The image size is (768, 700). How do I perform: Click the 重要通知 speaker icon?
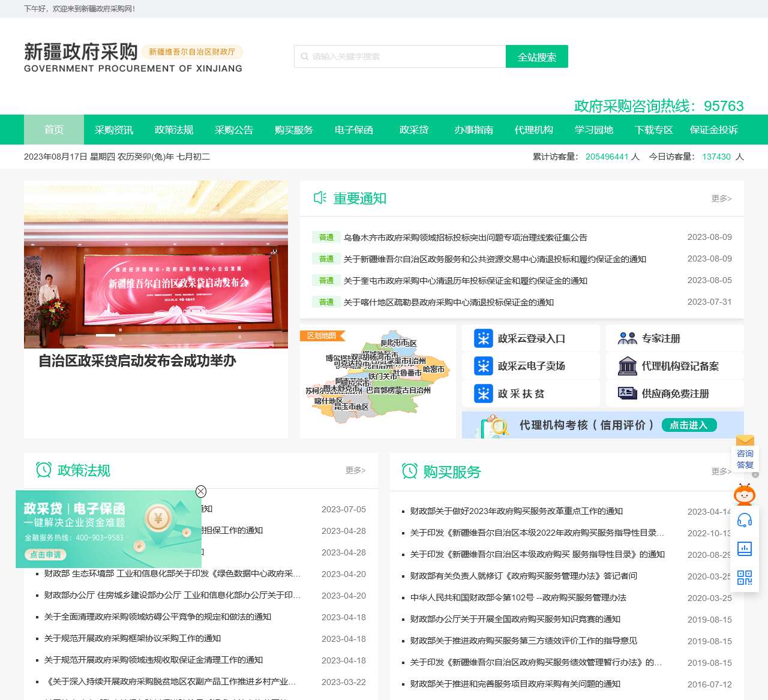tap(320, 198)
